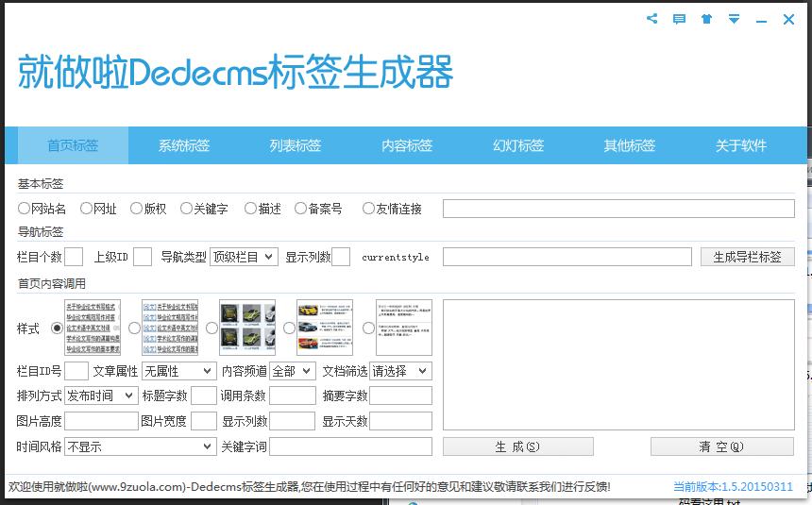Click the 显示列数 field beside 图片宽度
The height and width of the screenshot is (505, 812).
tap(292, 421)
